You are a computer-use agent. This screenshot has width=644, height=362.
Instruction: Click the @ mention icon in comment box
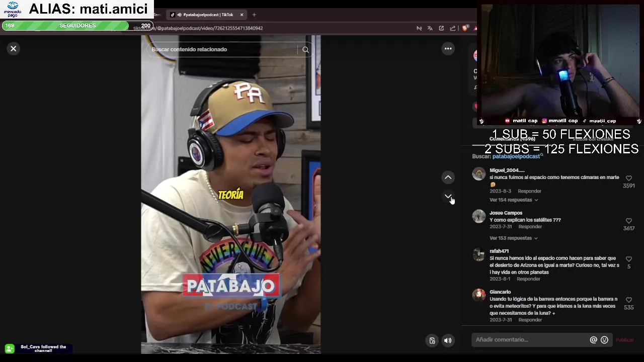(x=593, y=340)
